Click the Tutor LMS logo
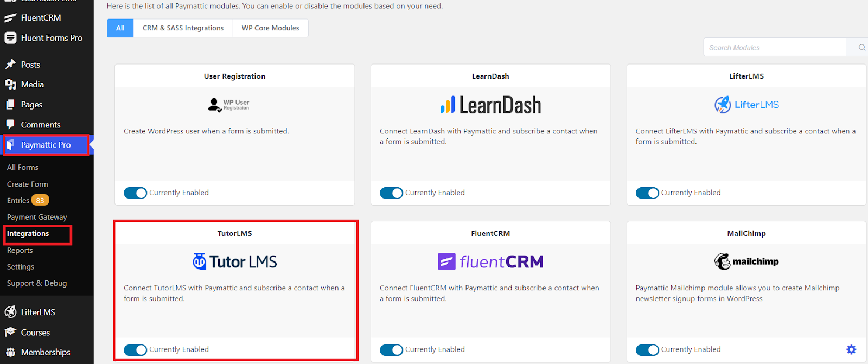 click(x=234, y=261)
